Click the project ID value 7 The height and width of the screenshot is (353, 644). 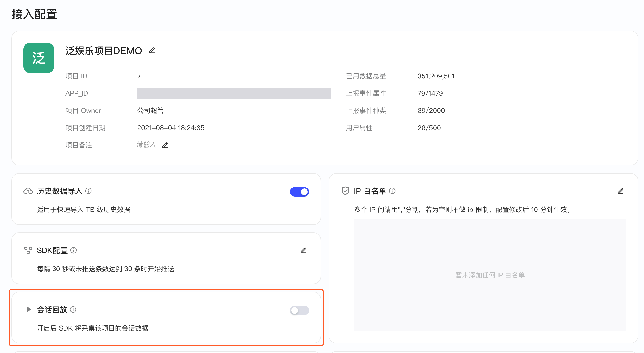tap(139, 76)
